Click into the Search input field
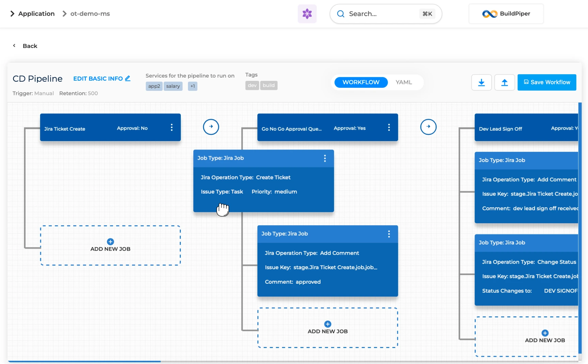The width and height of the screenshot is (588, 364). click(385, 14)
